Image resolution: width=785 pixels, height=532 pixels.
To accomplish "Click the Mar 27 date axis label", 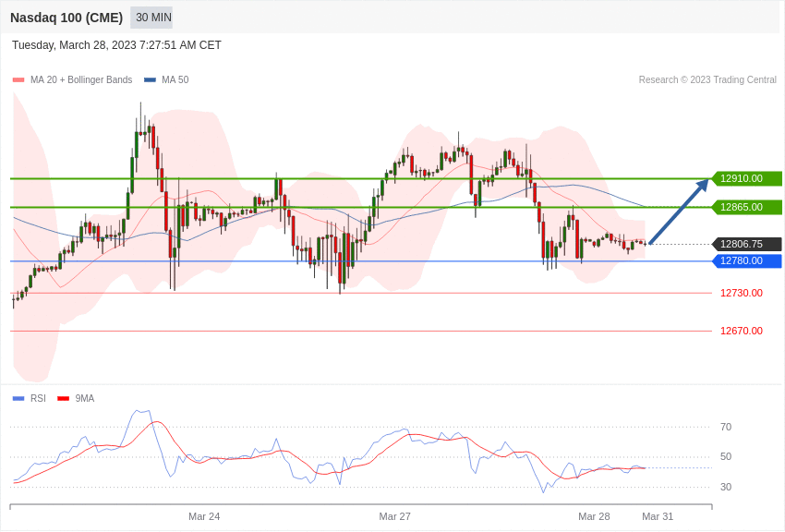I will click(394, 516).
